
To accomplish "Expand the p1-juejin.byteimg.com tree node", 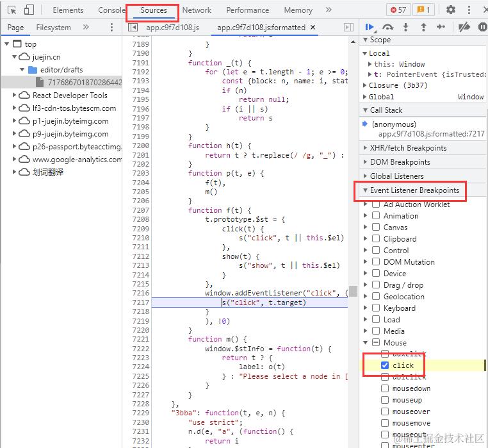I will tap(14, 120).
